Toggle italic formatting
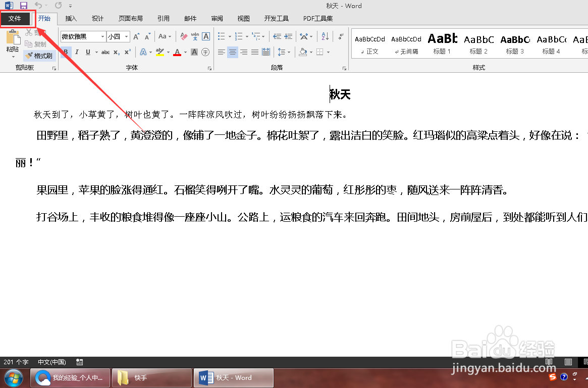588x388 pixels. (x=77, y=52)
